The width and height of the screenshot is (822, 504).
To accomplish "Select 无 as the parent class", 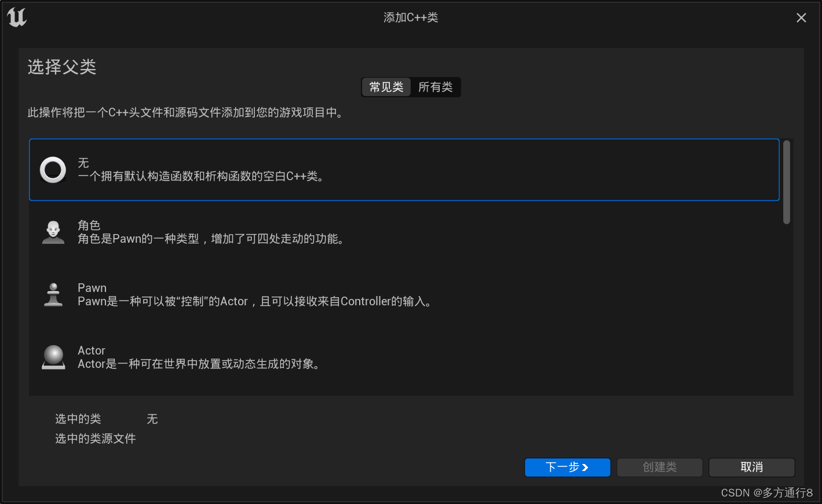I will [x=404, y=170].
